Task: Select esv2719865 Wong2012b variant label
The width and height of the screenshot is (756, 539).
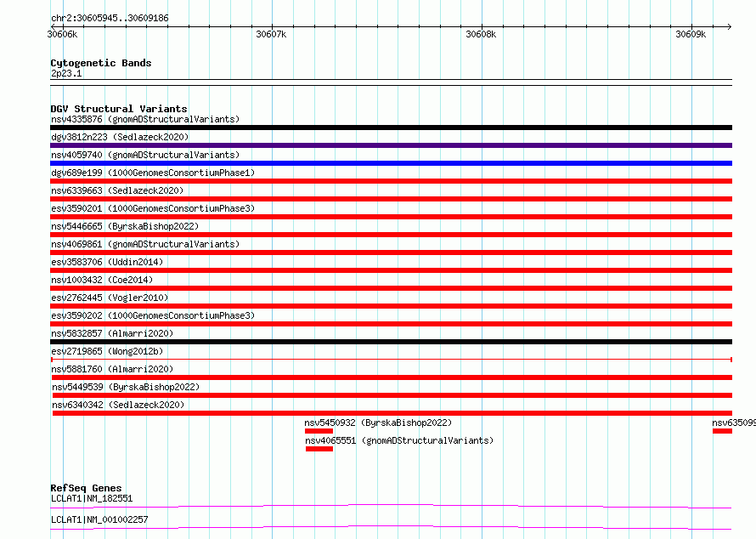Action: [x=107, y=351]
